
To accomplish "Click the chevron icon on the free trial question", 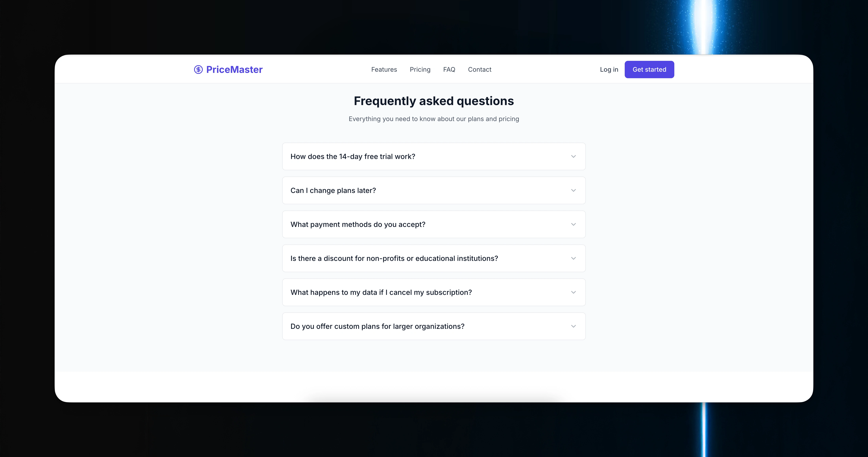I will [573, 157].
